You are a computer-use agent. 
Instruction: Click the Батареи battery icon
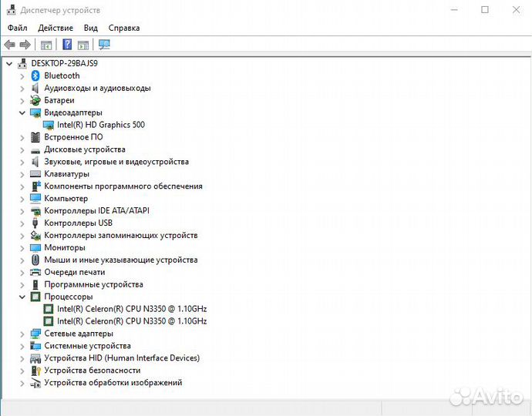click(35, 100)
